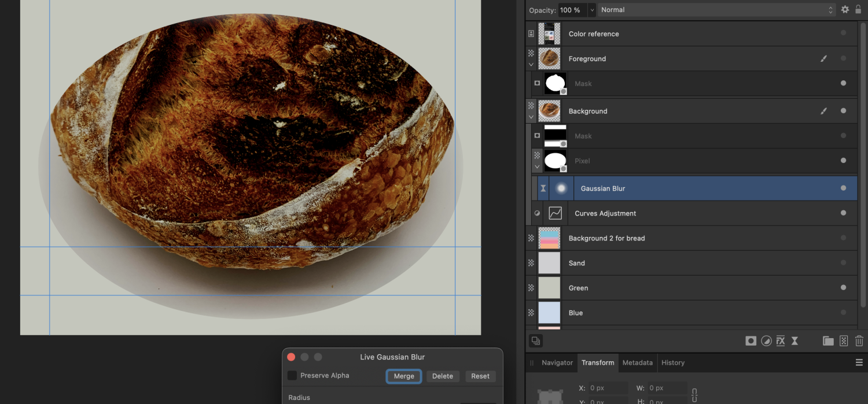The width and height of the screenshot is (868, 404).
Task: Click the Background 2 for bread layer thumbnail
Action: click(549, 238)
